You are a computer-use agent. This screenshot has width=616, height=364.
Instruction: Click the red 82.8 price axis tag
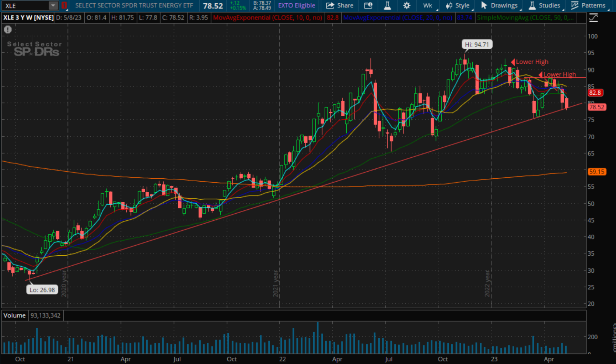(x=595, y=93)
